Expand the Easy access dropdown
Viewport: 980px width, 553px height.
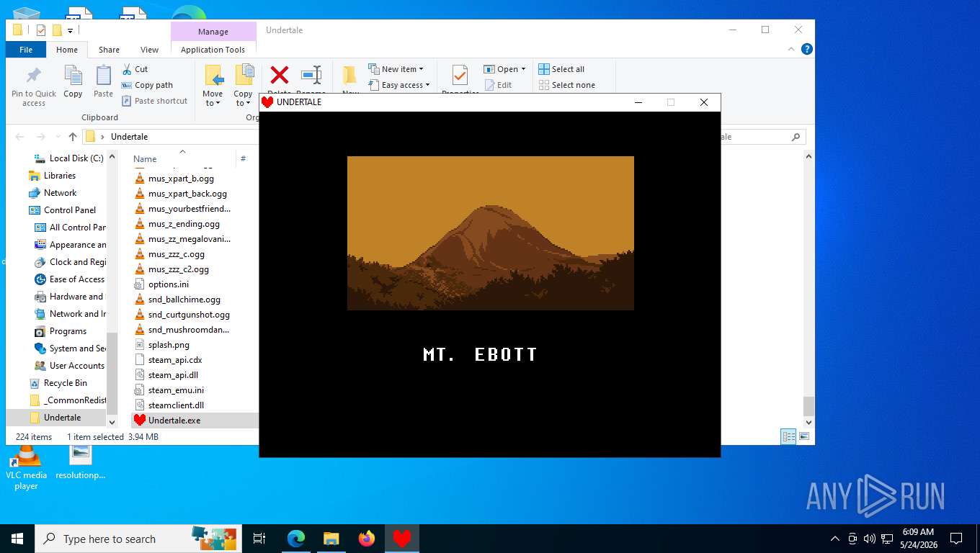(x=399, y=85)
